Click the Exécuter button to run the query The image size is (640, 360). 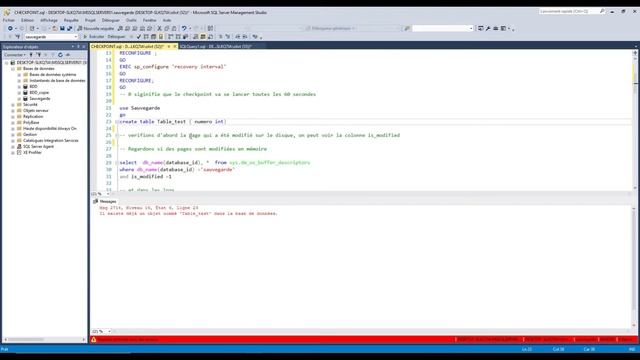(x=94, y=37)
